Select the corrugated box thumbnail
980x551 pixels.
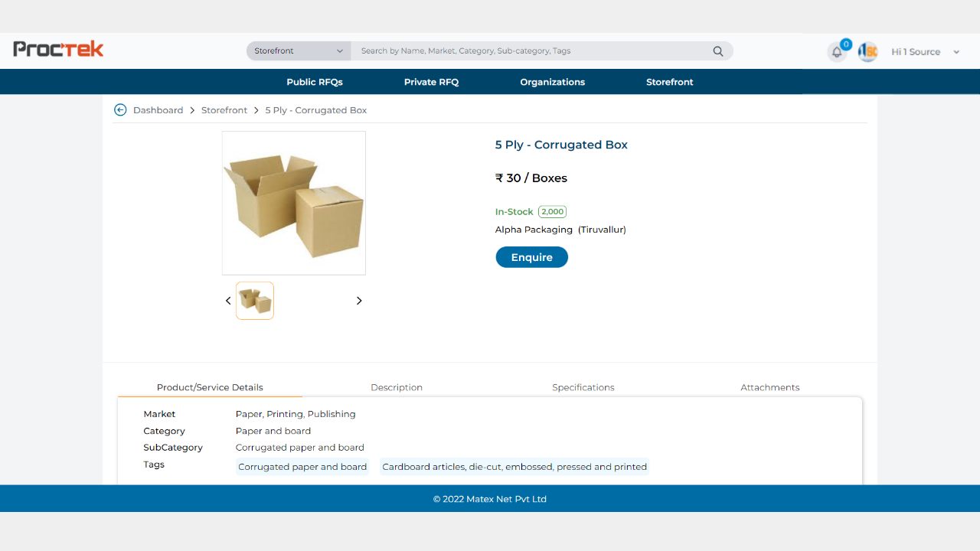click(255, 301)
